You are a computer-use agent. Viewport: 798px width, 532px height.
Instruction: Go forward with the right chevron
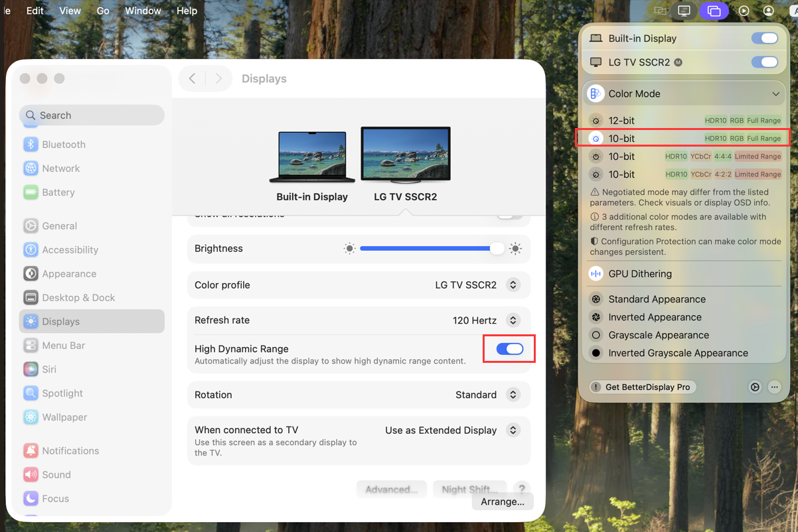[x=218, y=79]
